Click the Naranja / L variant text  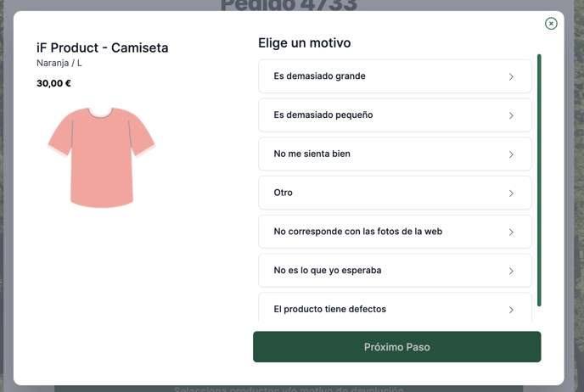[x=59, y=63]
